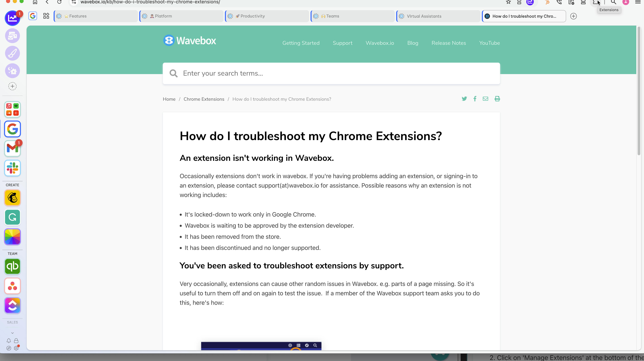Go to the home button in toolbar
The height and width of the screenshot is (361, 644).
(35, 2)
